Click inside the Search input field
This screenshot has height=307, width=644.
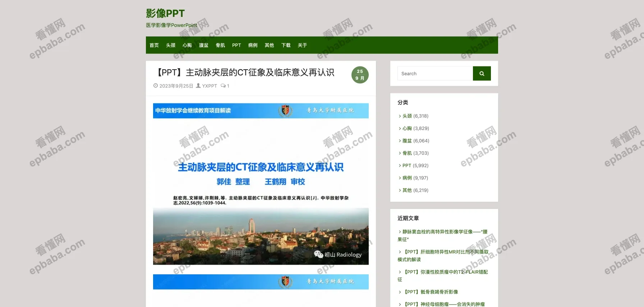(435, 74)
